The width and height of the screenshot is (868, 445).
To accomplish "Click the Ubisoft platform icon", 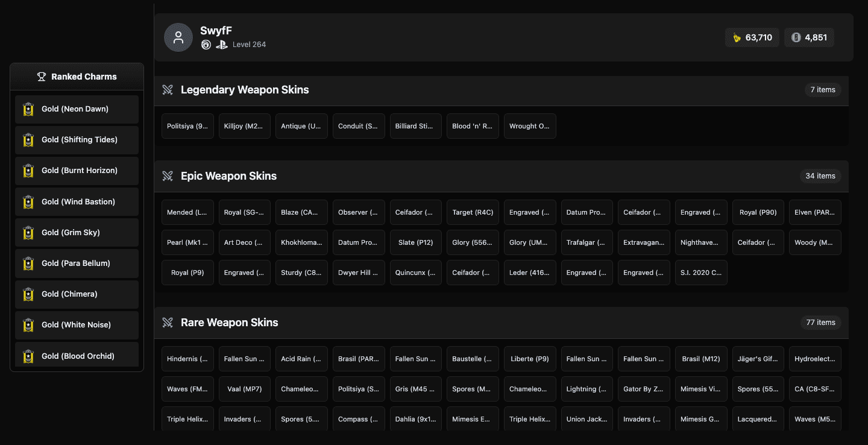I will tap(206, 45).
